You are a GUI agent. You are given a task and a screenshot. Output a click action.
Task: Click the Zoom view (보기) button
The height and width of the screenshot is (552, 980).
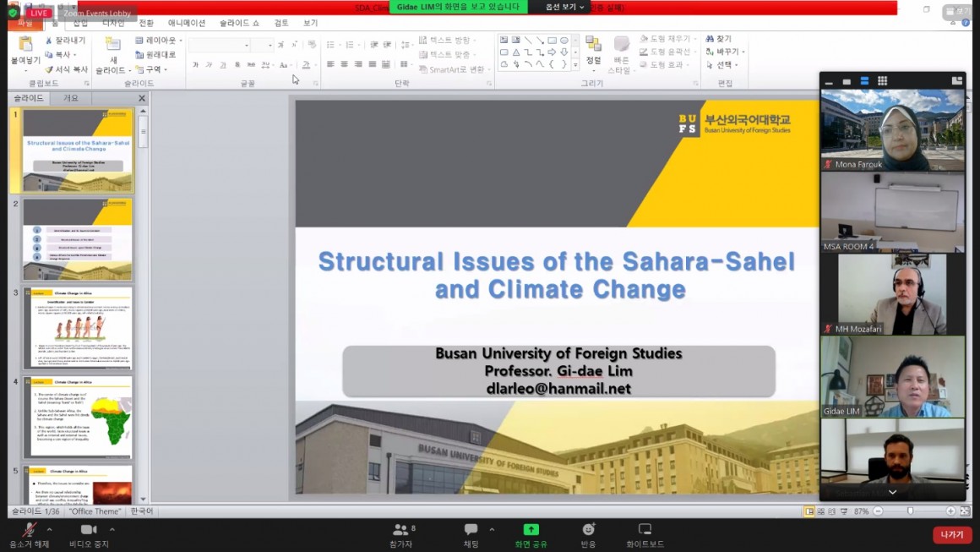(x=957, y=11)
